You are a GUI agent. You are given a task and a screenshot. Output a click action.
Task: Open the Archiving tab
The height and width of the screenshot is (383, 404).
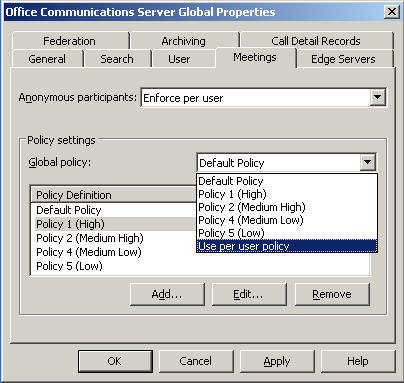coord(184,41)
